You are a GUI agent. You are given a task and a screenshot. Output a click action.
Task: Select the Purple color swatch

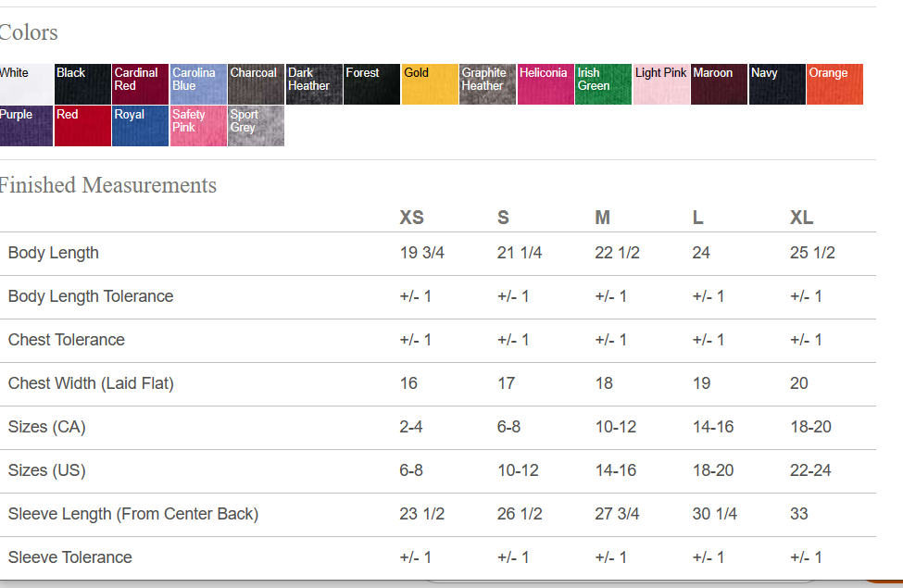coord(26,126)
